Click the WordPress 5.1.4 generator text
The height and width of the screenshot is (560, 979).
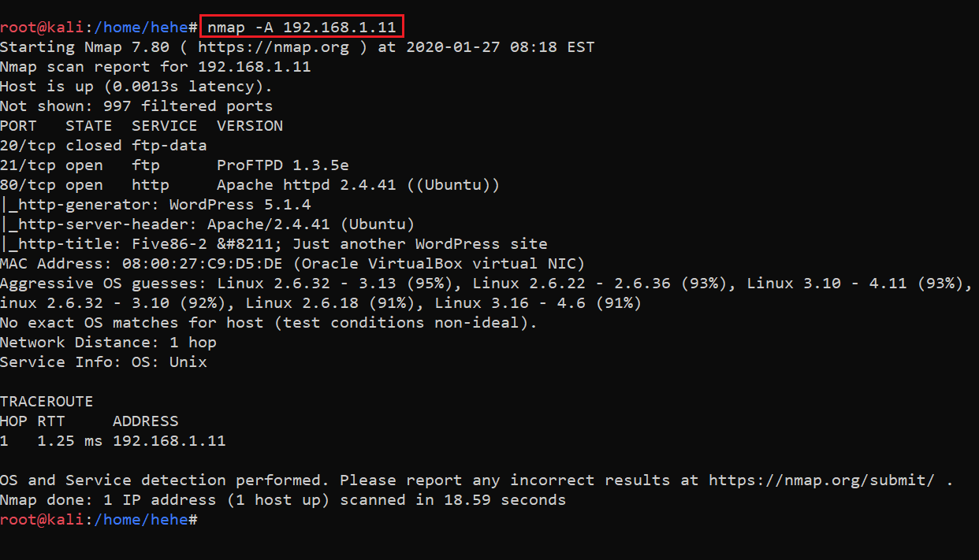pyautogui.click(x=240, y=205)
